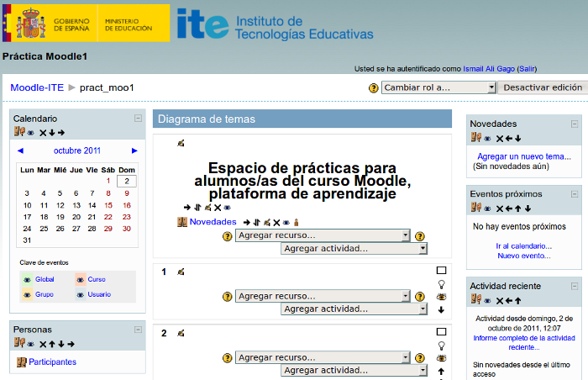
Task: Delete the Novedades block using its X icon
Action: tap(499, 138)
